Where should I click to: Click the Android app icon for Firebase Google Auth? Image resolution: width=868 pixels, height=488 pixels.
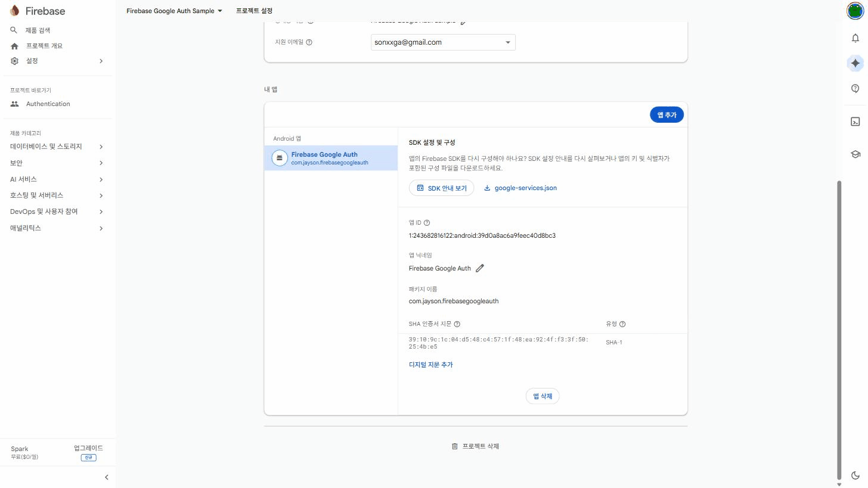[x=279, y=158]
